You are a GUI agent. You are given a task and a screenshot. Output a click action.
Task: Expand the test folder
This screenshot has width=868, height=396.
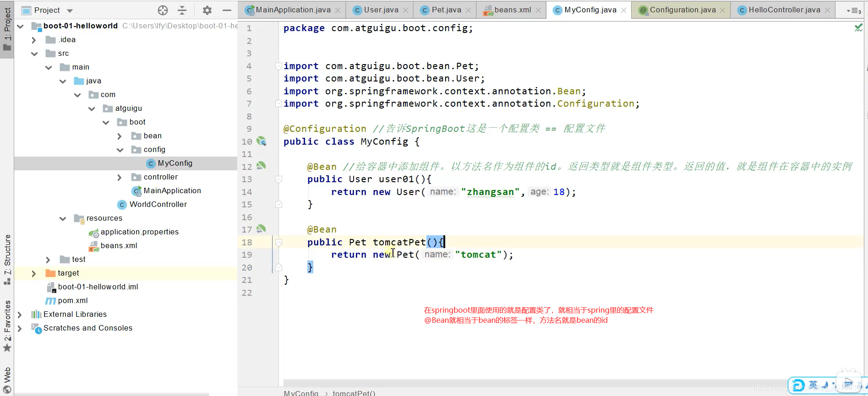[48, 260]
